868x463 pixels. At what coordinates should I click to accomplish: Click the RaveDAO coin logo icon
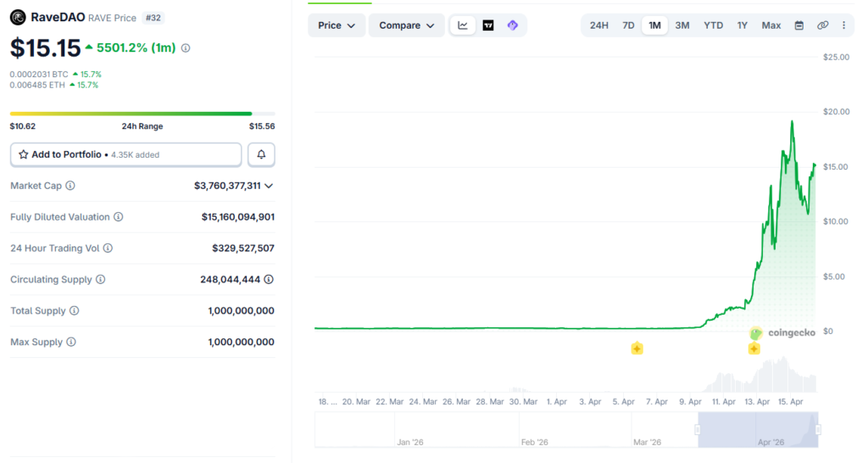[18, 18]
